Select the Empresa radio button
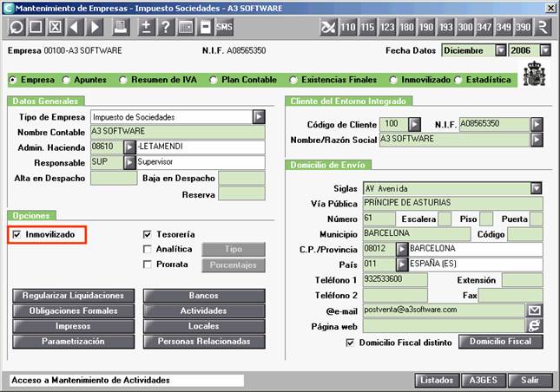Image resolution: width=560 pixels, height=392 pixels. click(x=13, y=80)
